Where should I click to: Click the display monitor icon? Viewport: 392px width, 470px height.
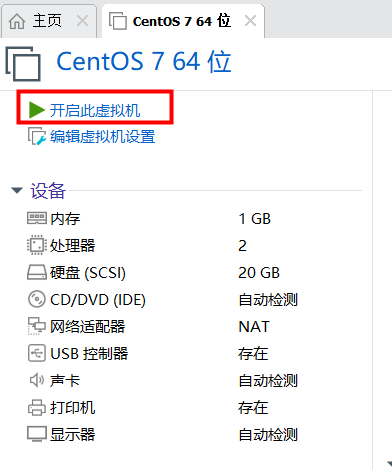coord(36,434)
